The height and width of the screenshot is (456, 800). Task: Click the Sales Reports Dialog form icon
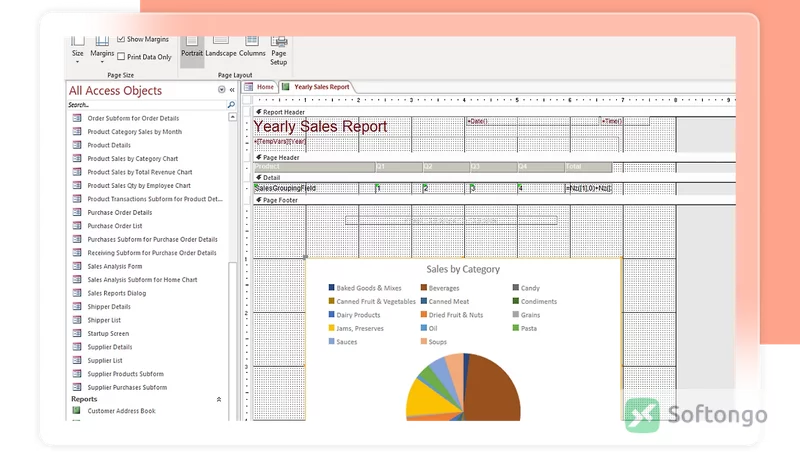(x=77, y=293)
